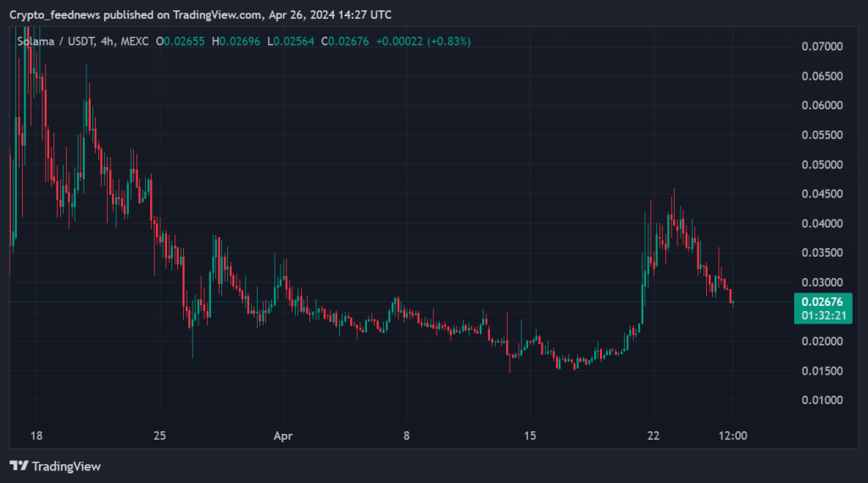This screenshot has height=483, width=868.
Task: Select the 18 date on time axis
Action: 36,436
